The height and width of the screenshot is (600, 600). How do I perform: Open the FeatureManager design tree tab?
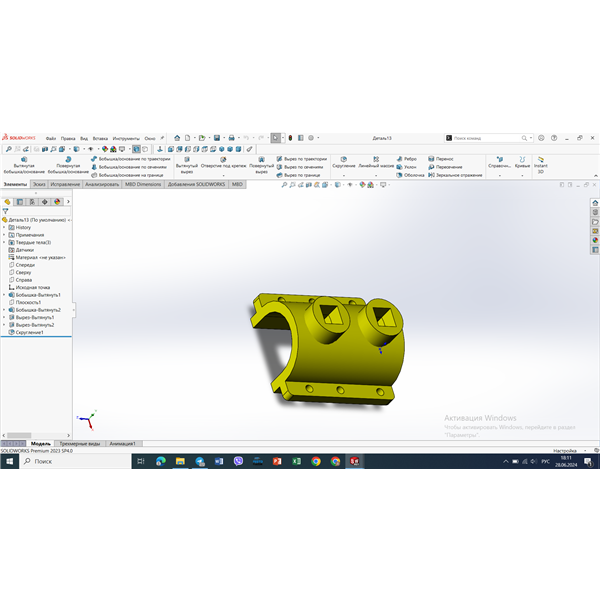(7, 202)
